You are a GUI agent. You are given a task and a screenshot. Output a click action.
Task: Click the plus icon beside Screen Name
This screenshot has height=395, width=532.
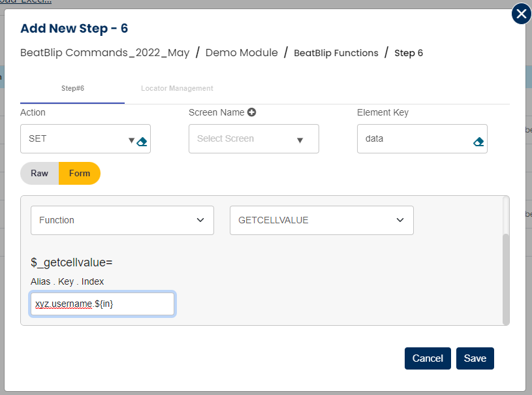point(251,112)
